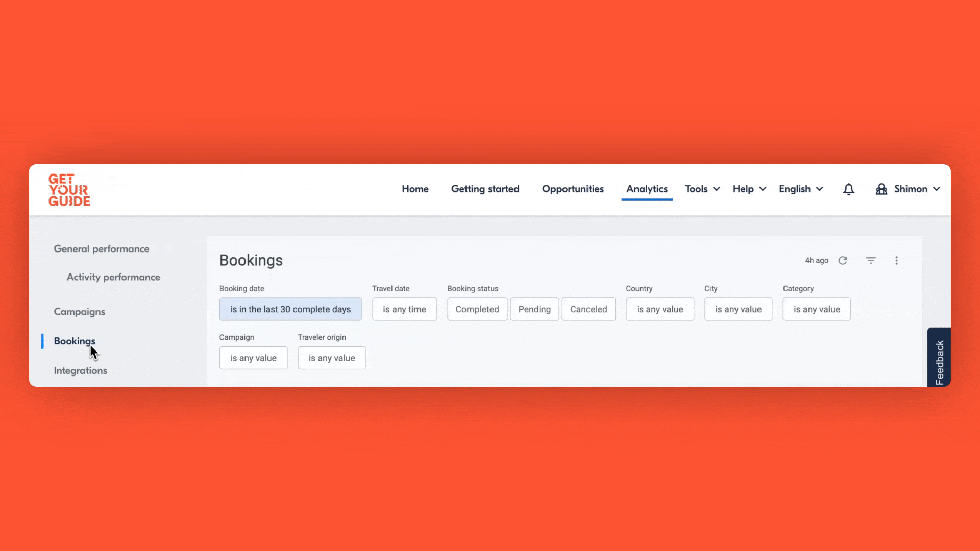The height and width of the screenshot is (551, 980).
Task: Click the user profile avatar icon
Action: (x=881, y=189)
